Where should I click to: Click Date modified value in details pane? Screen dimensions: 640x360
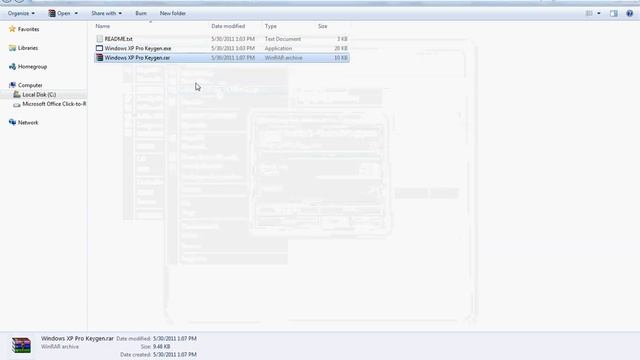pyautogui.click(x=175, y=338)
